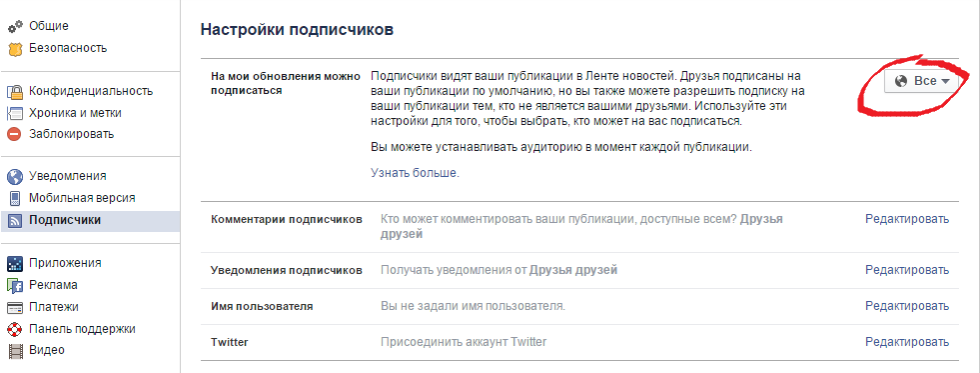Click the lifebuoy icon for Панель поддержки

coord(14,329)
